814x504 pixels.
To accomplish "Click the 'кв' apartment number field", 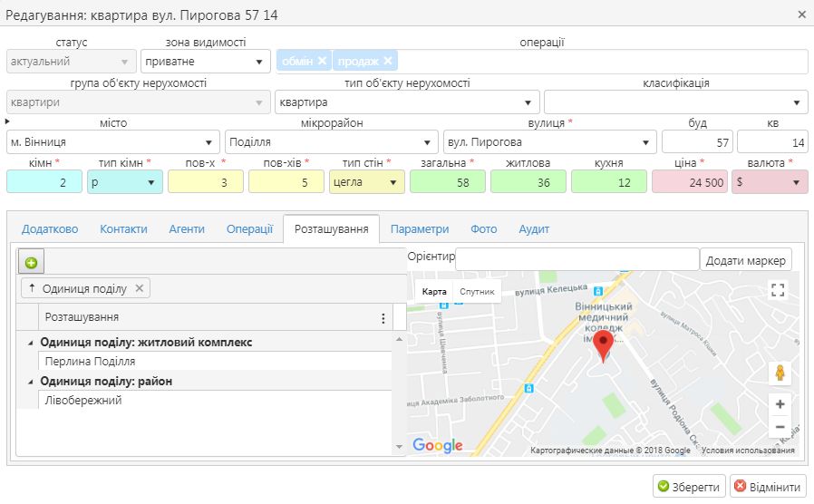I will click(772, 141).
